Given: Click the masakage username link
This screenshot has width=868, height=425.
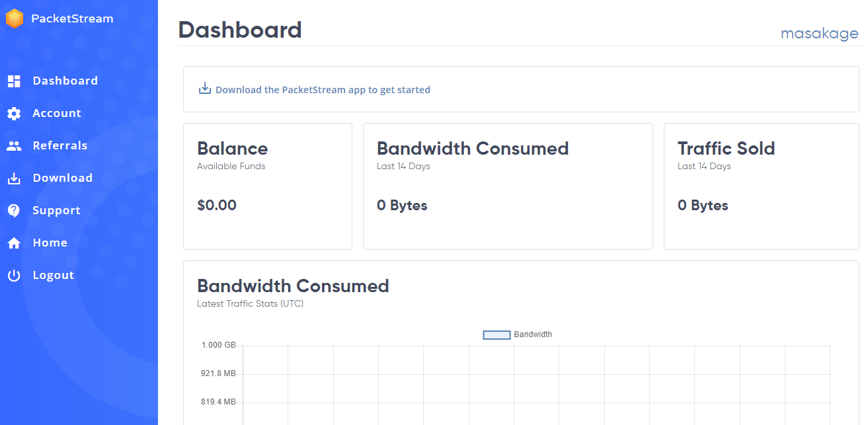Looking at the screenshot, I should (x=819, y=33).
